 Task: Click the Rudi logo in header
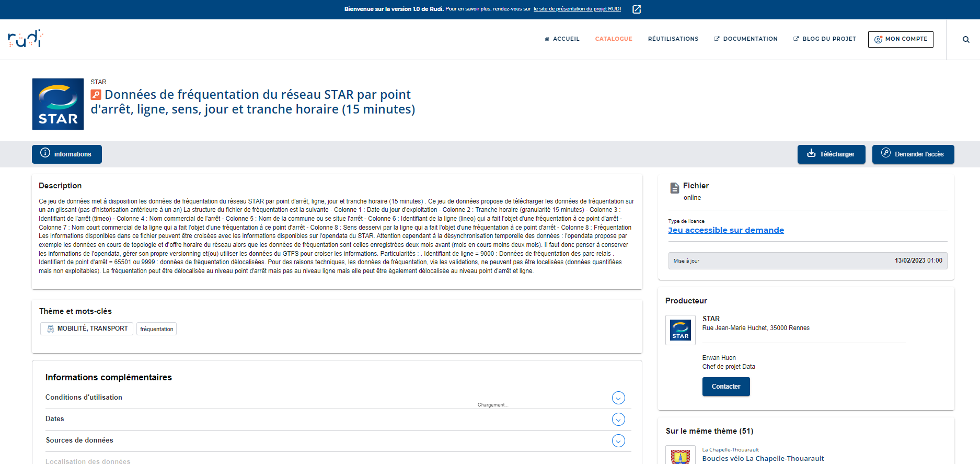tap(25, 39)
